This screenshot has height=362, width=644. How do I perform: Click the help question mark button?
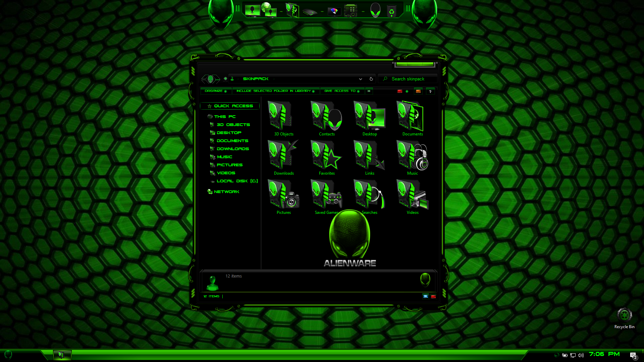pyautogui.click(x=430, y=91)
